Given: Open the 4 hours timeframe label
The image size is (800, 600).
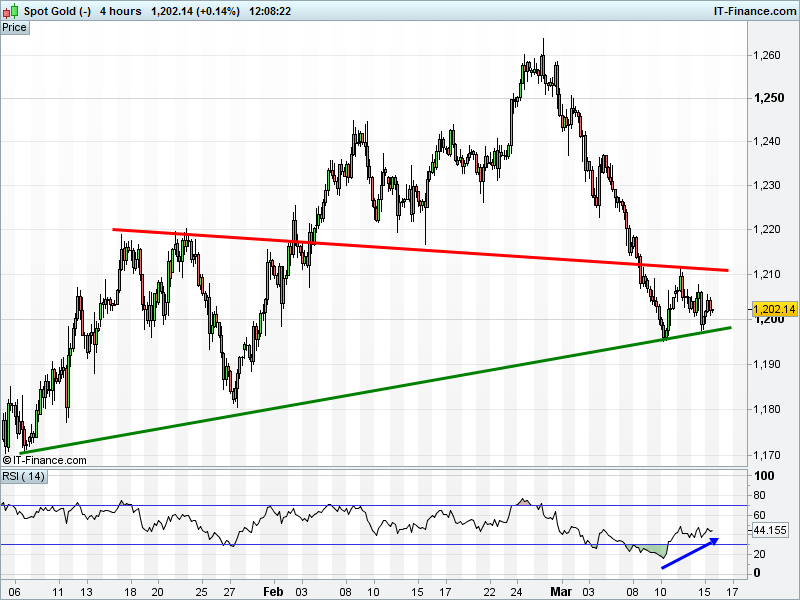Looking at the screenshot, I should (x=120, y=11).
